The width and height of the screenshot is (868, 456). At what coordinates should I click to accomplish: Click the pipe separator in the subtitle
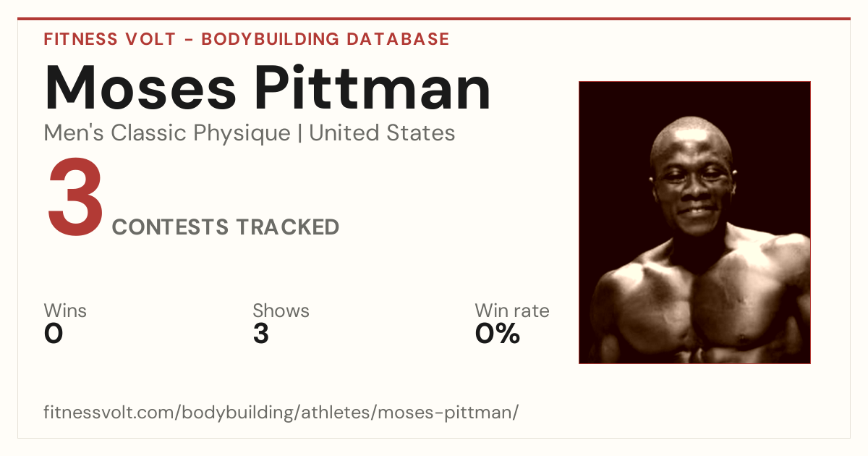pyautogui.click(x=300, y=134)
